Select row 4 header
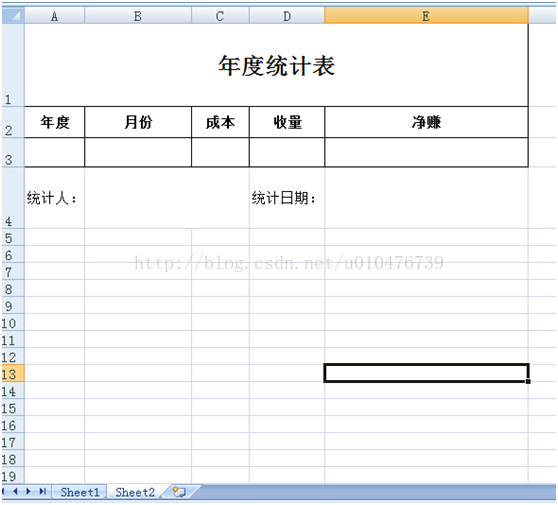The height and width of the screenshot is (505, 558). tap(13, 198)
